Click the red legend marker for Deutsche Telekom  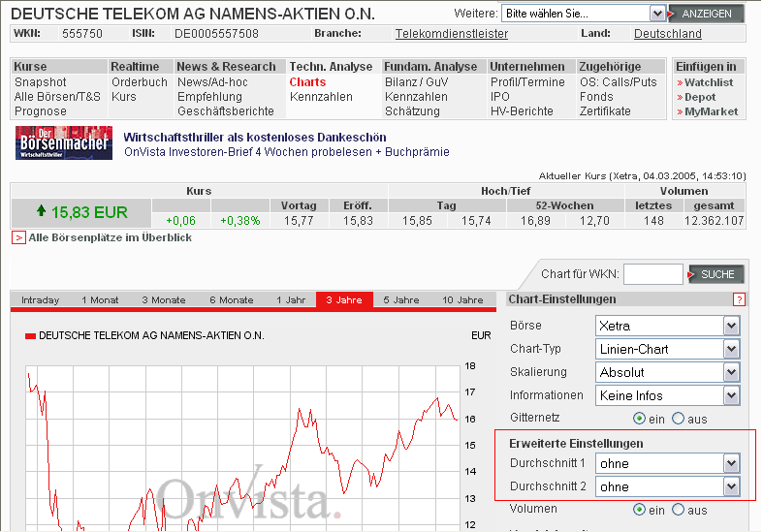[30, 335]
